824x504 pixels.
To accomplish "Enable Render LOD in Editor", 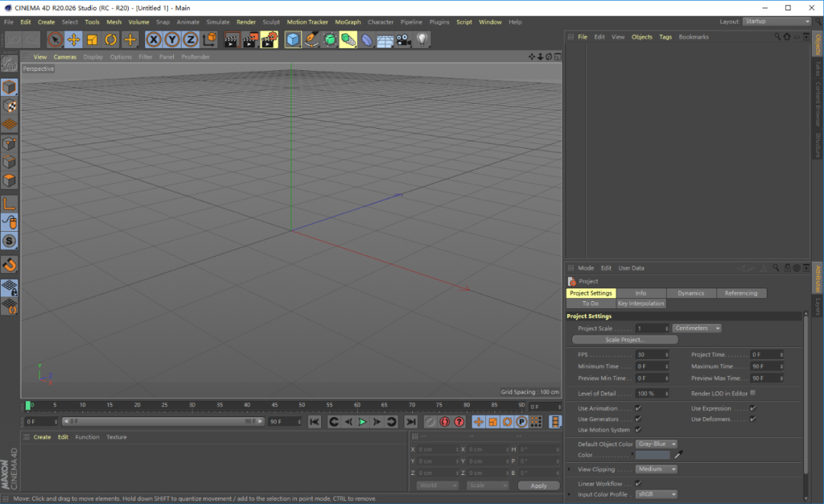I will coord(753,393).
